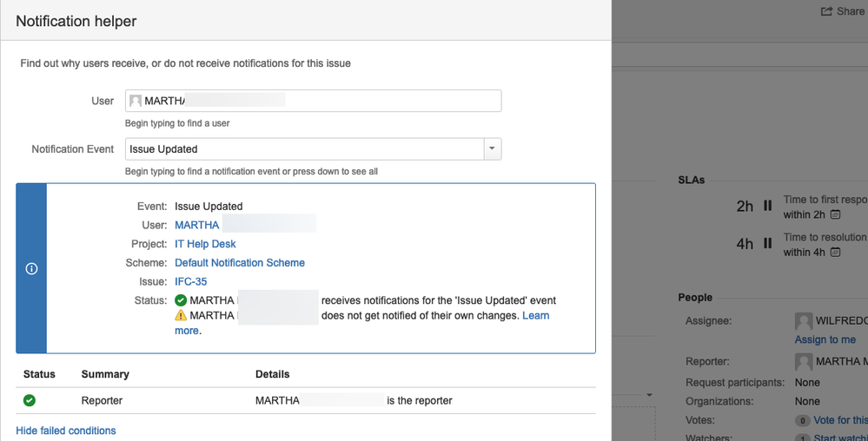
Task: Click the People section heading
Action: (x=695, y=298)
